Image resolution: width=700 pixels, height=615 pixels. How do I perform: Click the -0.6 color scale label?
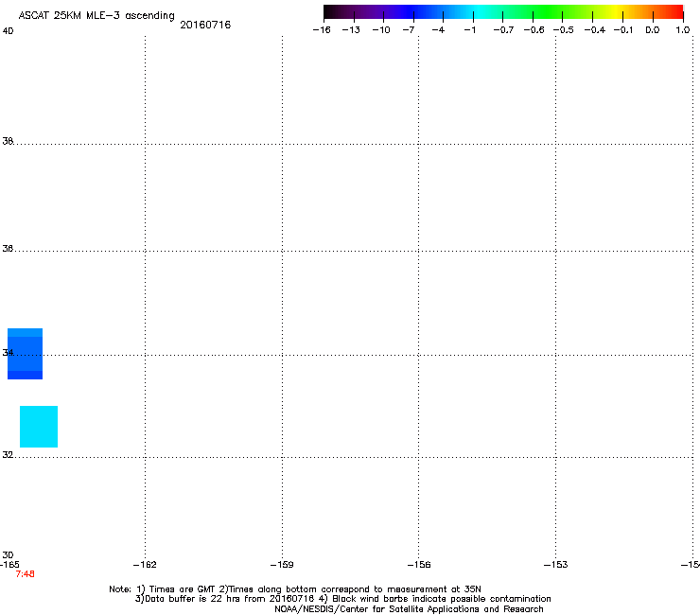click(534, 30)
